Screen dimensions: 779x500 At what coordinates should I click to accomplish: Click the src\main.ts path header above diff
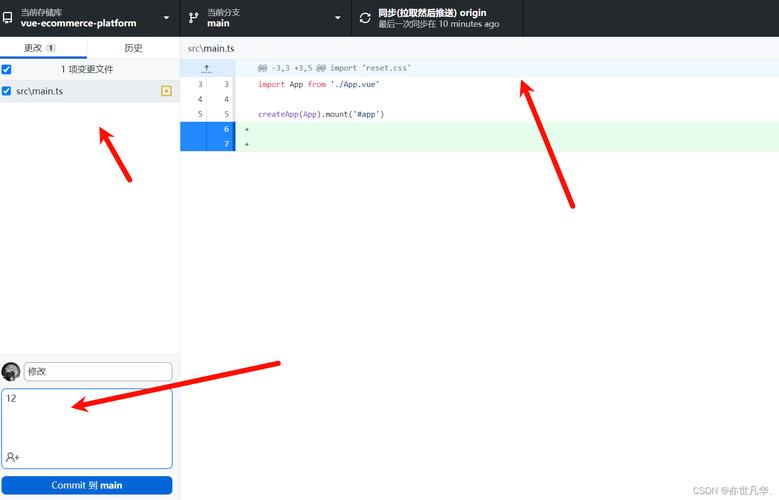click(211, 48)
